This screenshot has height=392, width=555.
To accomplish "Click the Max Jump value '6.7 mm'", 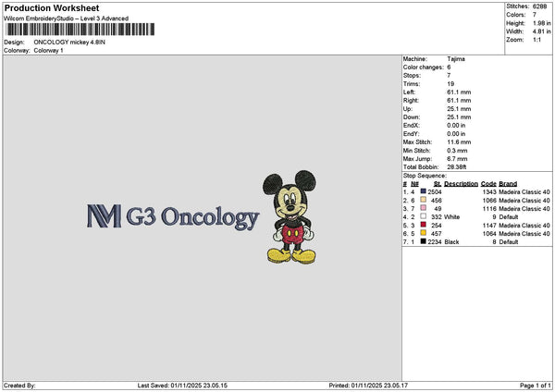I will tap(457, 159).
